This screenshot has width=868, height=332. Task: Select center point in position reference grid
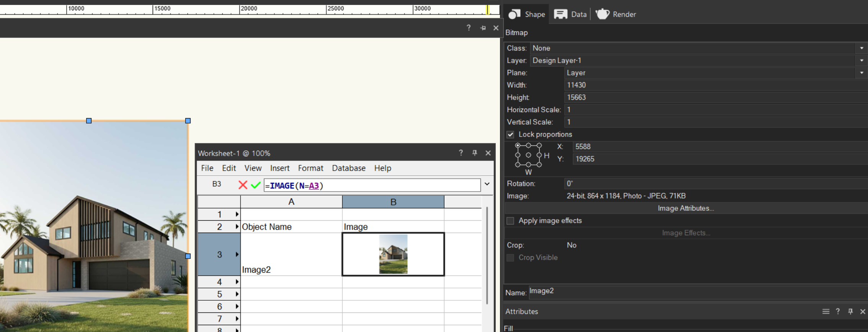coord(528,155)
